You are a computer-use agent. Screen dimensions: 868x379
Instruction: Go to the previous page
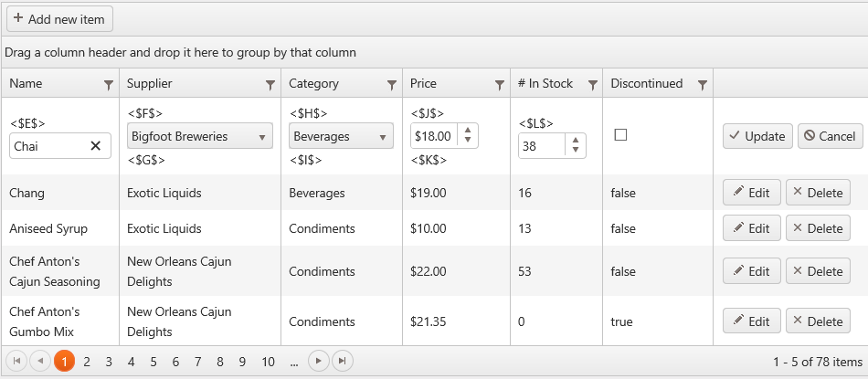pyautogui.click(x=40, y=362)
